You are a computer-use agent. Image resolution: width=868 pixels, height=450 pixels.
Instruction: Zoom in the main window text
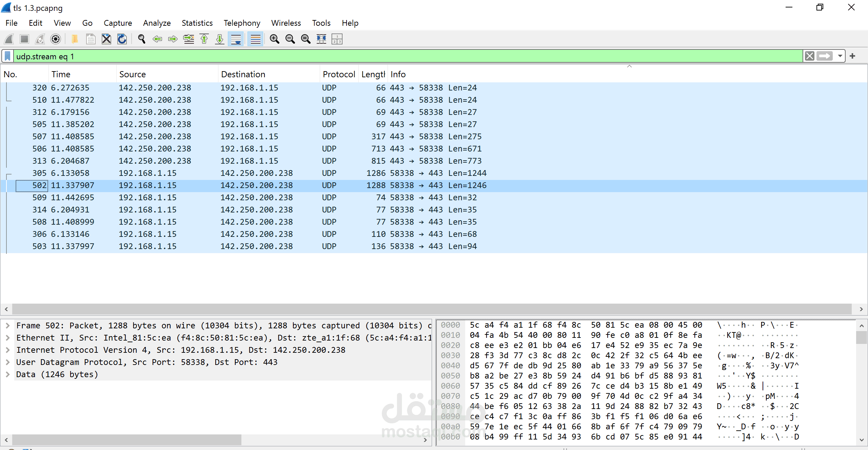(x=274, y=39)
